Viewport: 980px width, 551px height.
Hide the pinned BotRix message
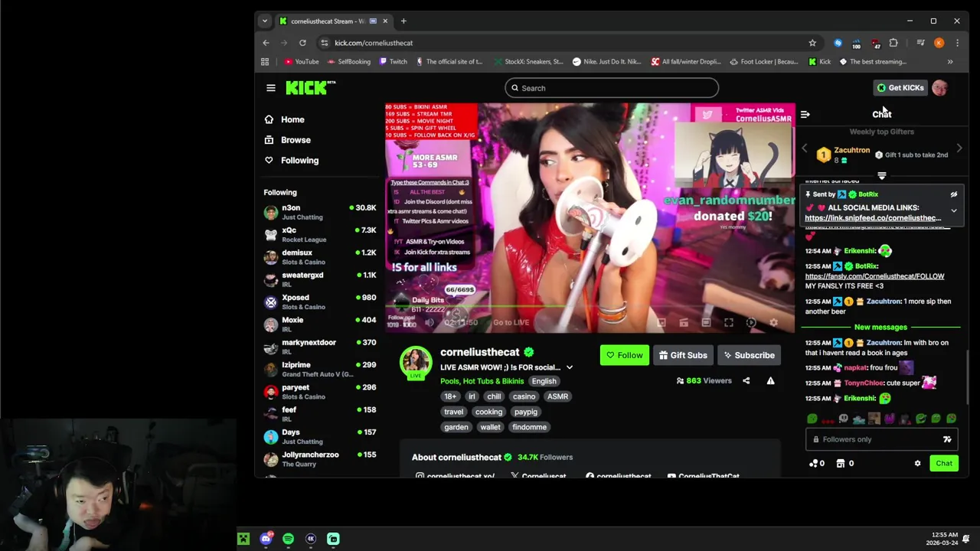pyautogui.click(x=954, y=194)
